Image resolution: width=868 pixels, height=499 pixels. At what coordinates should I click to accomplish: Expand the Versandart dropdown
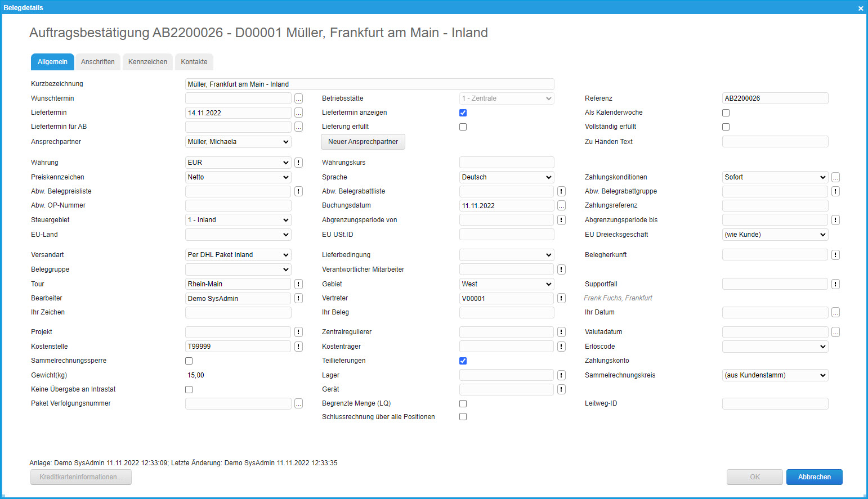click(x=238, y=255)
